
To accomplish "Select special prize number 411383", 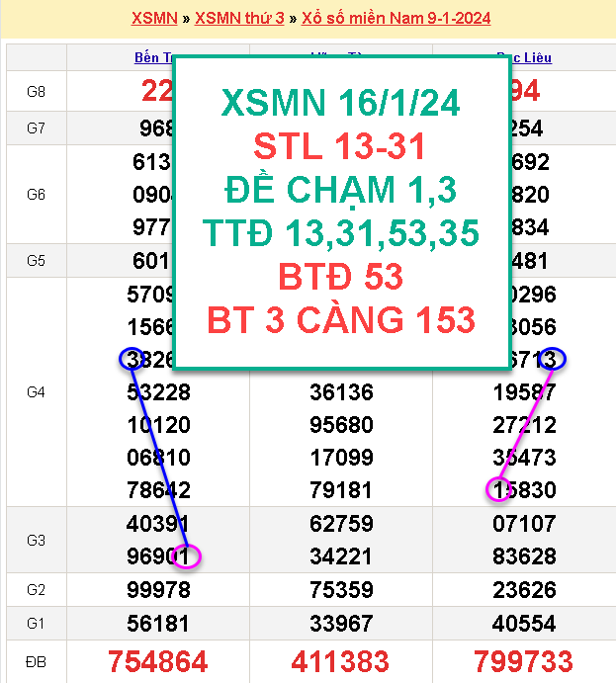I will tap(340, 661).
